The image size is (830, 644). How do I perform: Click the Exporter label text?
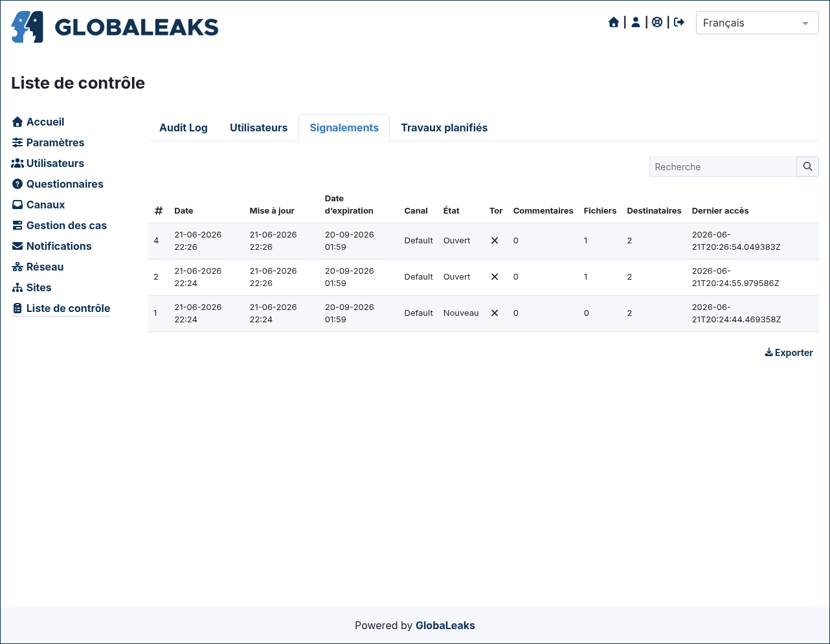point(794,353)
